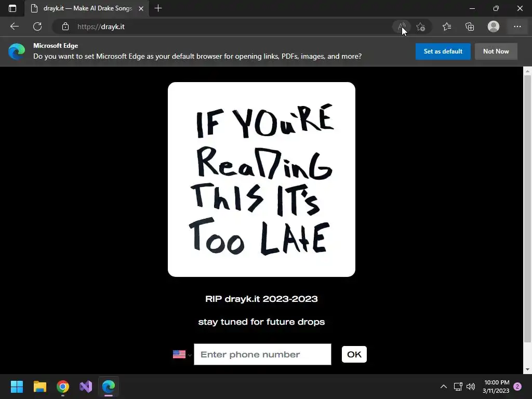Click the stay tuned for future drops text

[261, 322]
